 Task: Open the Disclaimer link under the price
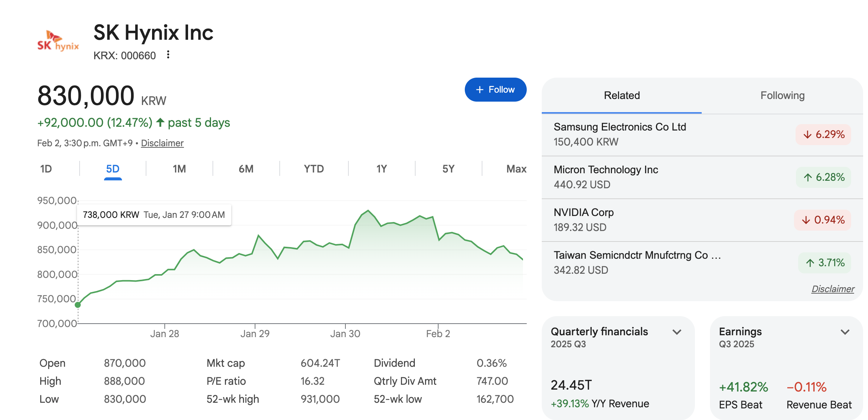[162, 143]
